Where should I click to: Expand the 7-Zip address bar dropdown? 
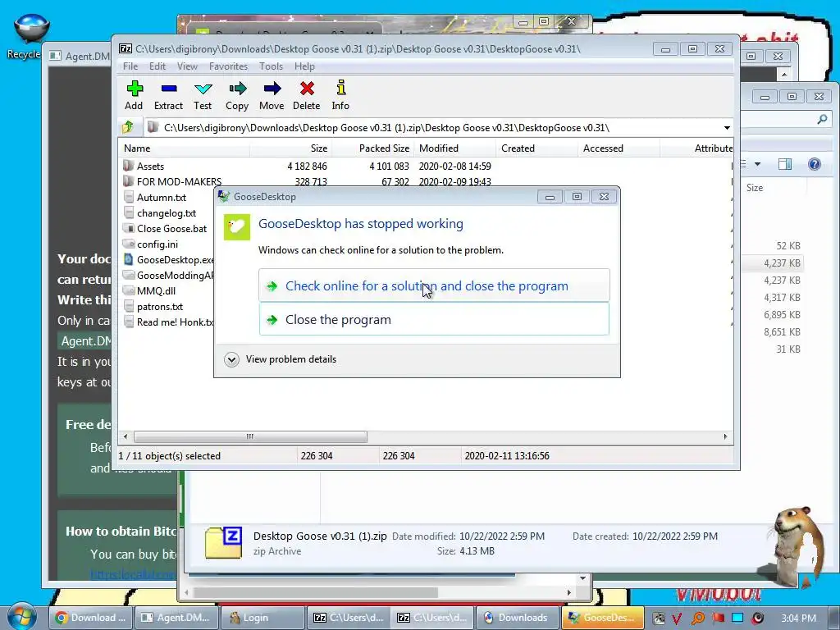727,128
